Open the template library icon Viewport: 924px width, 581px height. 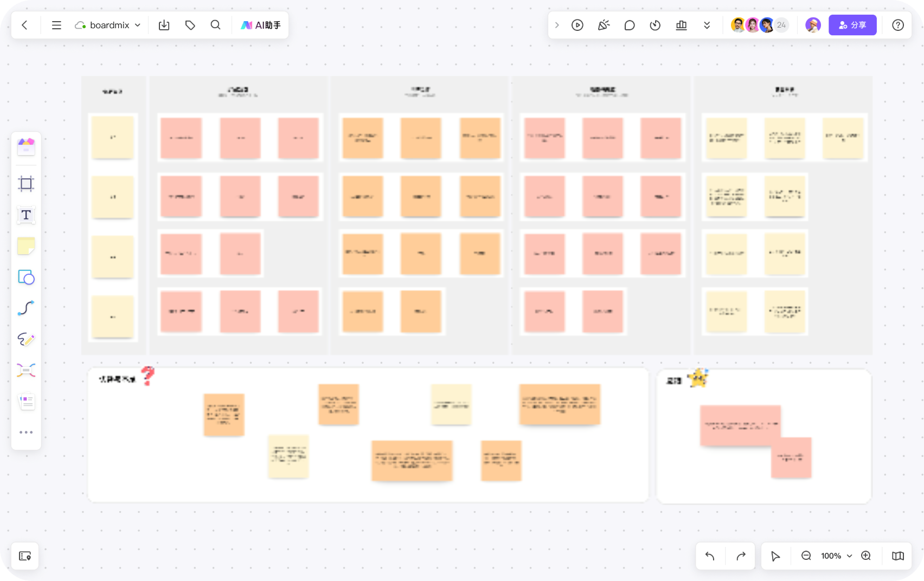tap(26, 146)
